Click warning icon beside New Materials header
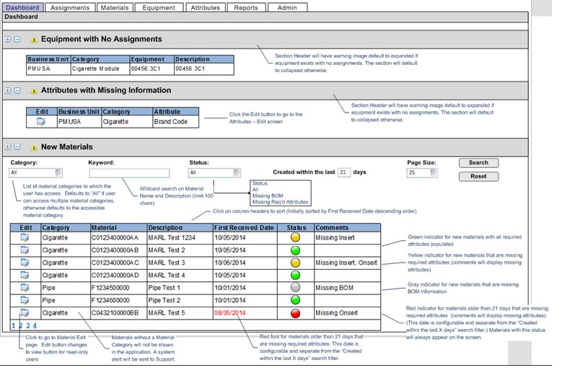 click(x=33, y=147)
